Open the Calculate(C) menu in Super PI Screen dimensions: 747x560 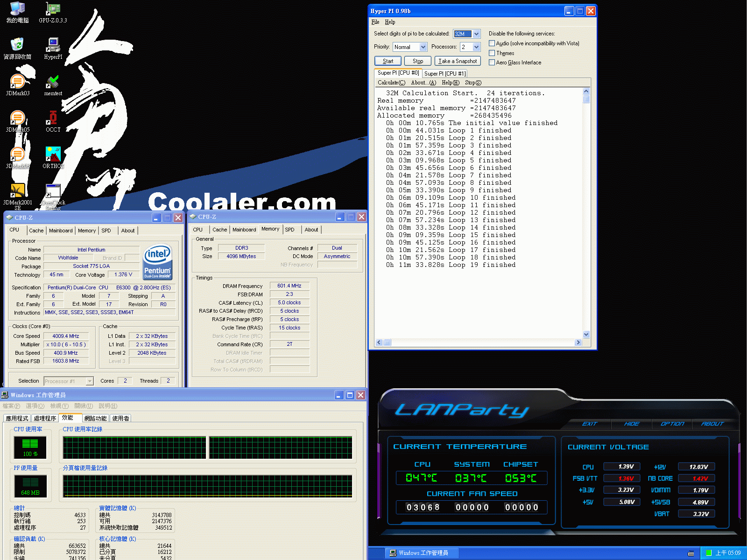(x=391, y=83)
